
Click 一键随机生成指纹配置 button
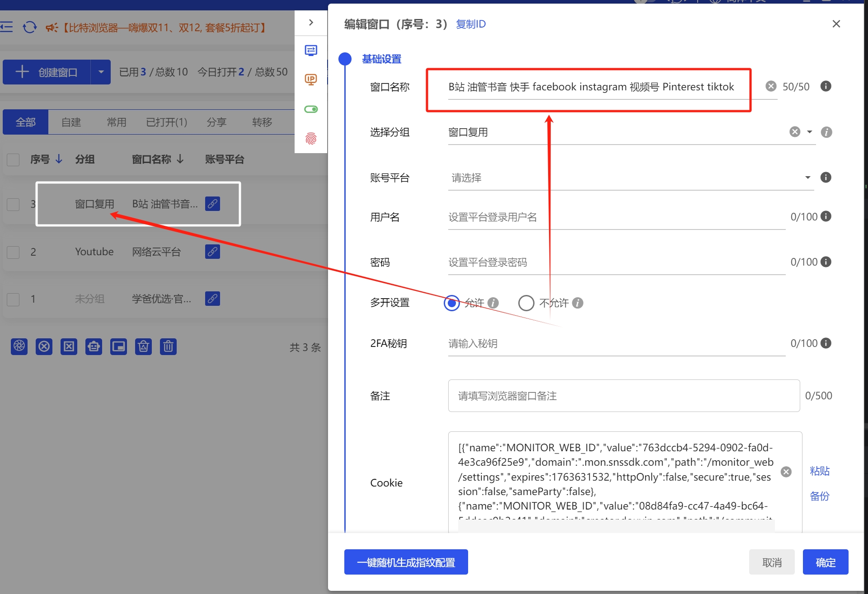(x=406, y=562)
